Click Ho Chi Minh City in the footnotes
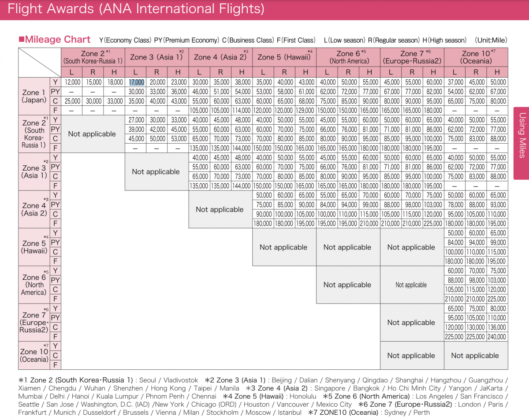The width and height of the screenshot is (529, 420). point(414,388)
